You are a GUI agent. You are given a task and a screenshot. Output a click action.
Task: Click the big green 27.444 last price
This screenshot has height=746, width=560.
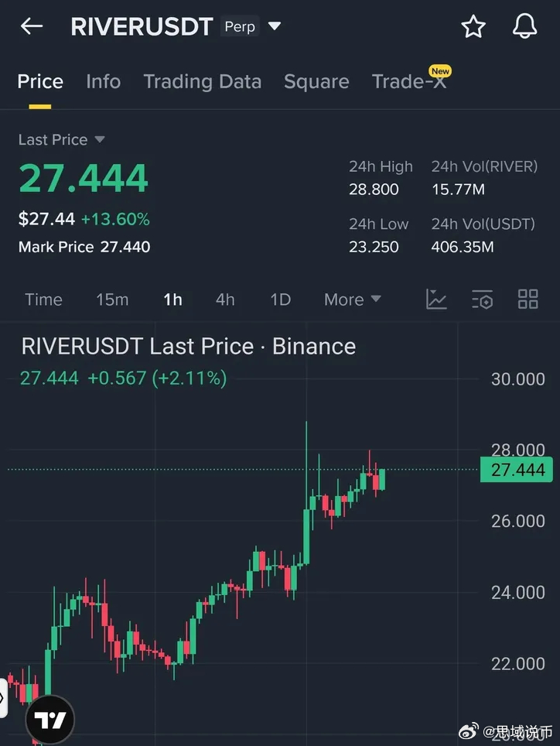click(84, 178)
